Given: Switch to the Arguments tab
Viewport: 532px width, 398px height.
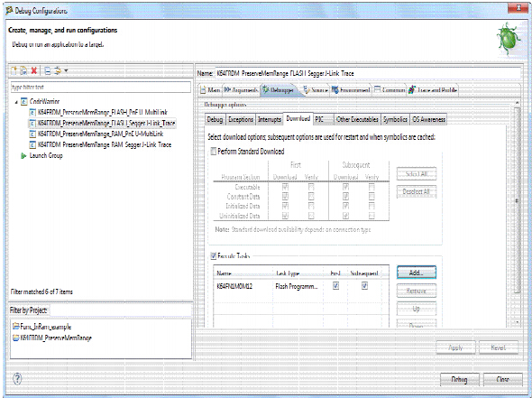Looking at the screenshot, I should click(241, 90).
